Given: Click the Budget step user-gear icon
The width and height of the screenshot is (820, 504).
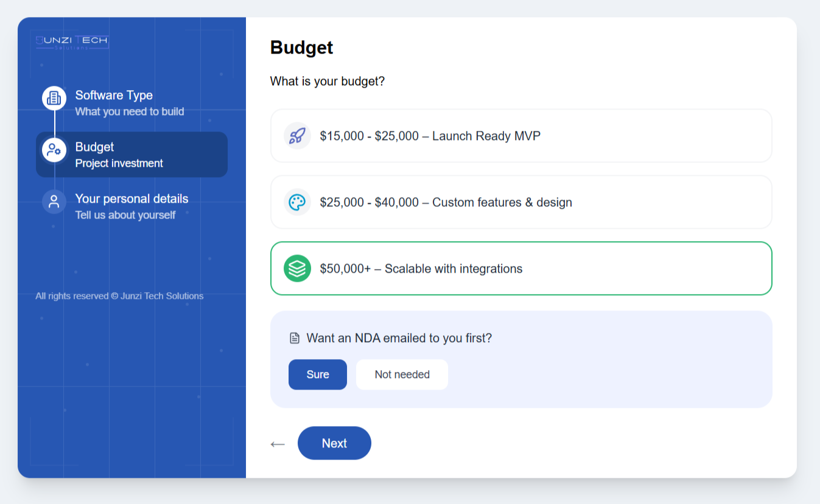Looking at the screenshot, I should click(54, 150).
